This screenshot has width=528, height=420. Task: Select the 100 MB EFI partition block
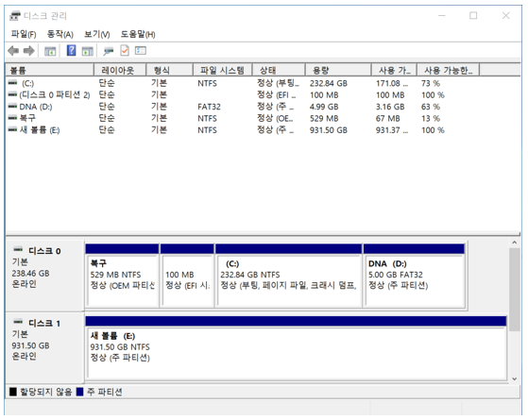[187, 276]
